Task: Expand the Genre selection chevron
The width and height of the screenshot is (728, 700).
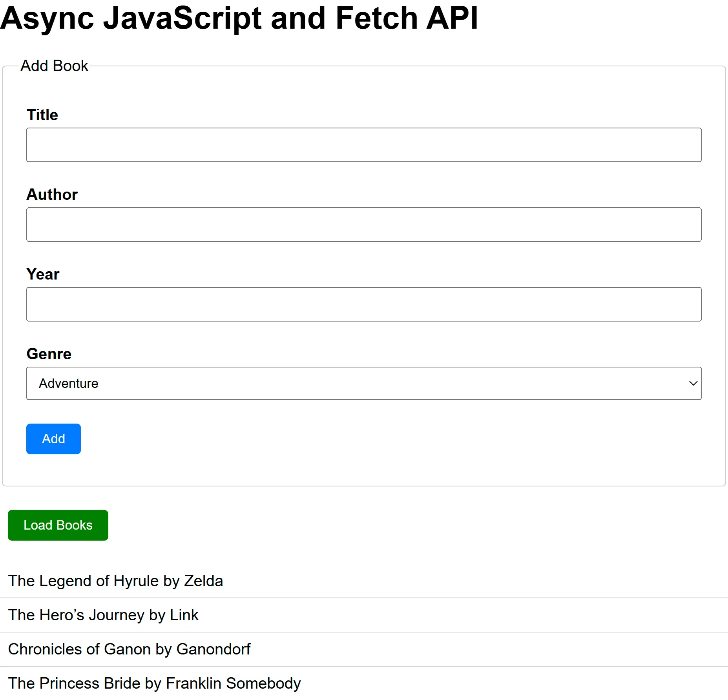Action: click(x=693, y=383)
